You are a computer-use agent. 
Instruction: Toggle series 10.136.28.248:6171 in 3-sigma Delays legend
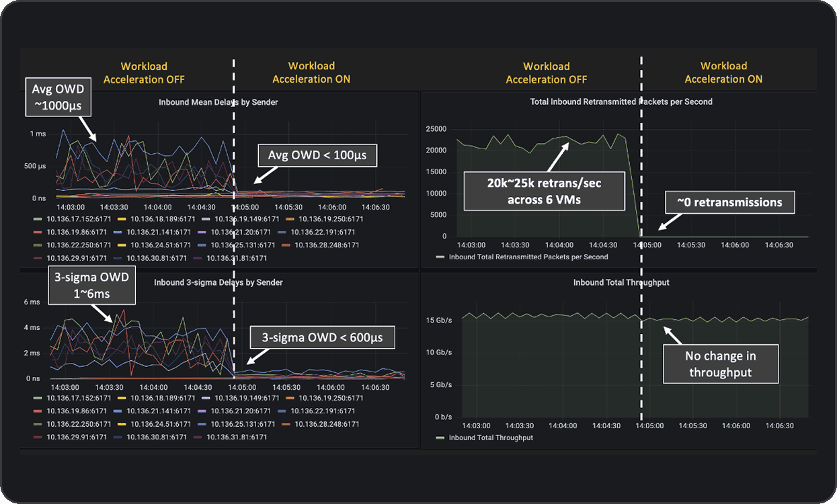pyautogui.click(x=326, y=424)
